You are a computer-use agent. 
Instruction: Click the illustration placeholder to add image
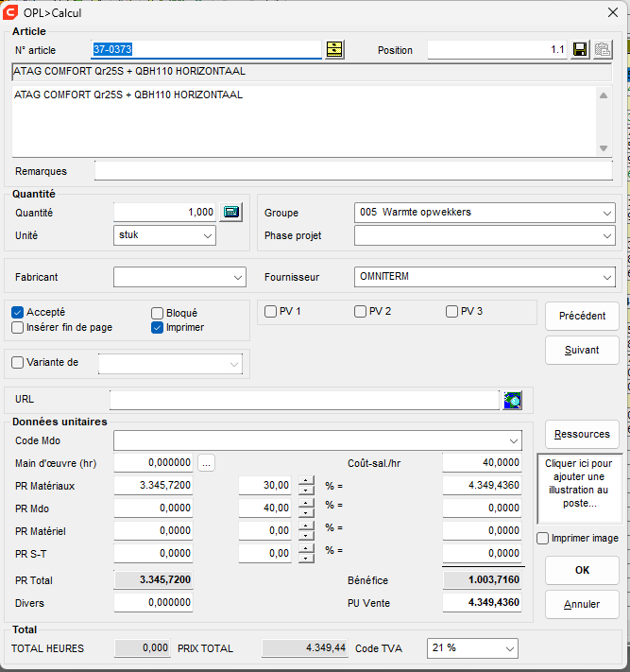[579, 489]
